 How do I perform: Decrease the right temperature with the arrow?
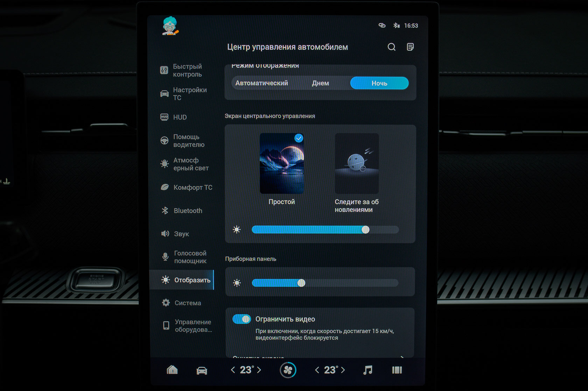317,370
